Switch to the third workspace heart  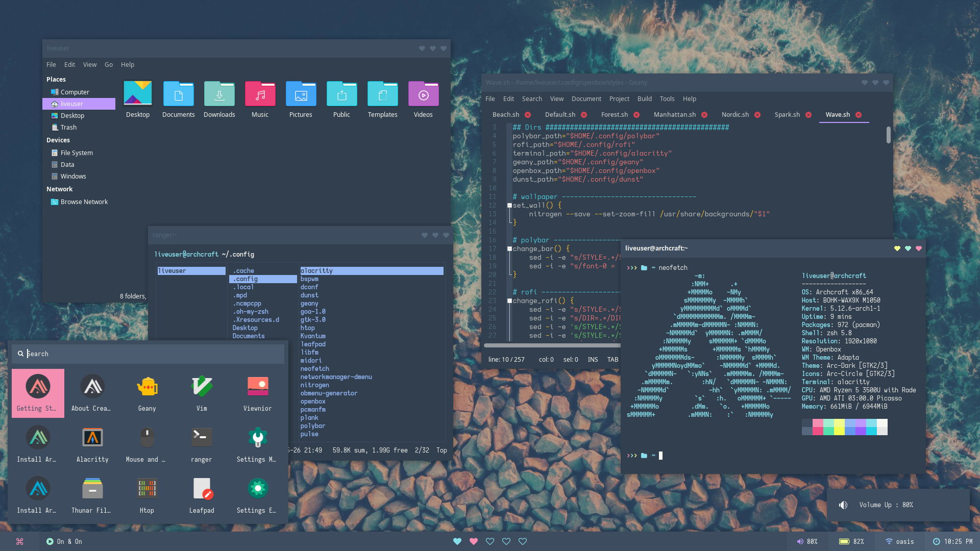(490, 541)
